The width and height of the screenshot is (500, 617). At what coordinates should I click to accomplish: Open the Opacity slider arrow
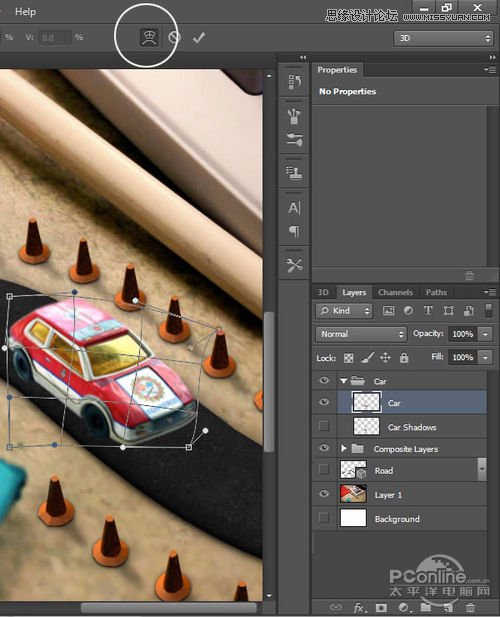click(x=485, y=334)
